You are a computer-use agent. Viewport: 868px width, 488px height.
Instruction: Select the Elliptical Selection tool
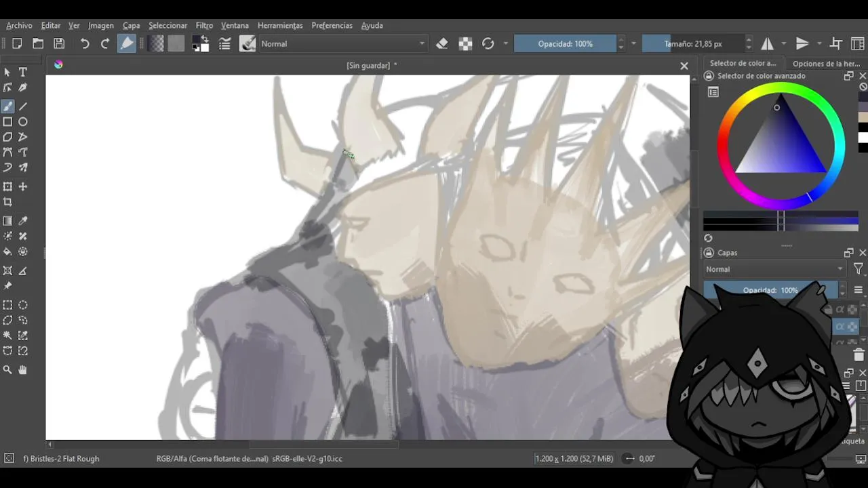pyautogui.click(x=23, y=305)
